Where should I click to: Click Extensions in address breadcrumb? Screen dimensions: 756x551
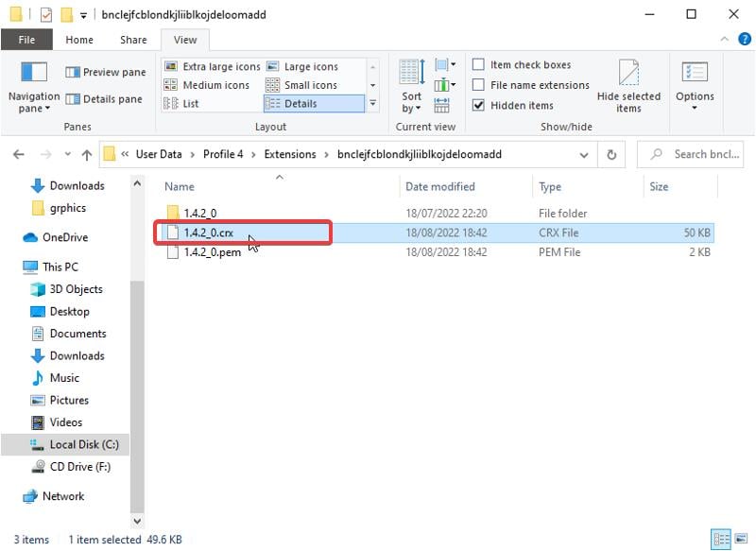(290, 154)
